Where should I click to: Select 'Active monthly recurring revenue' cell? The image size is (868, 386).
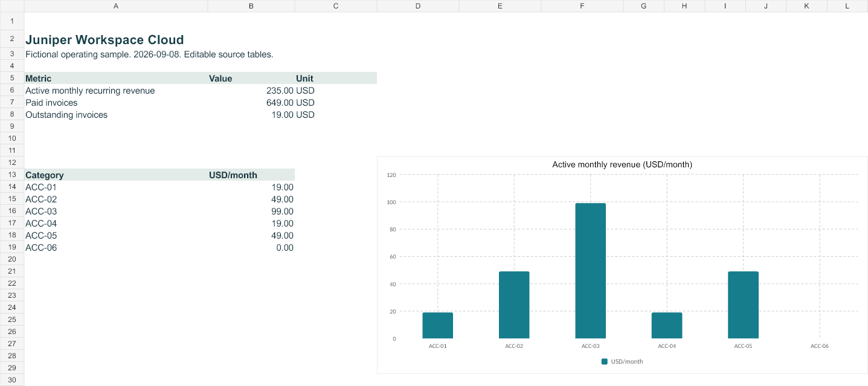(116, 91)
